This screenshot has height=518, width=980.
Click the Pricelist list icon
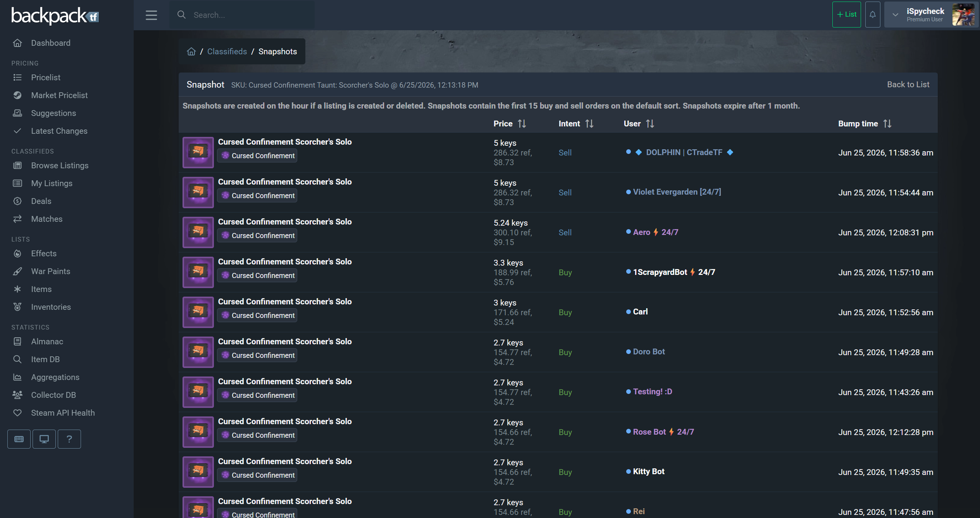coord(17,78)
